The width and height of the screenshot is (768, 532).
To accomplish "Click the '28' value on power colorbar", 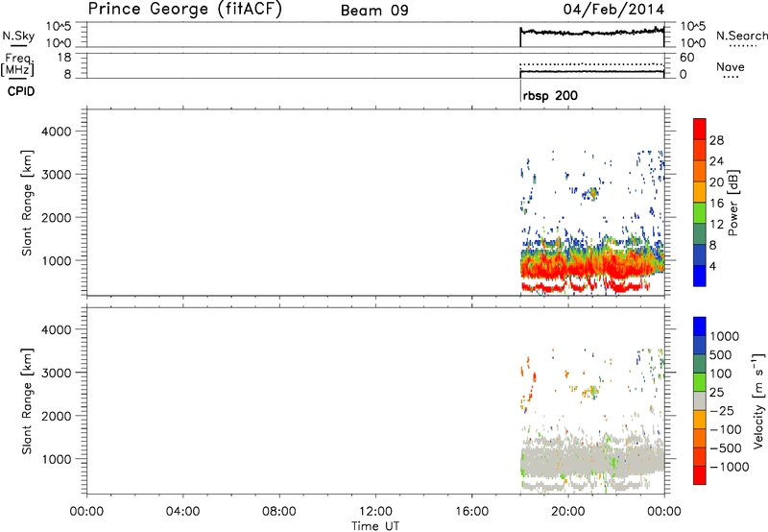I will tap(716, 140).
